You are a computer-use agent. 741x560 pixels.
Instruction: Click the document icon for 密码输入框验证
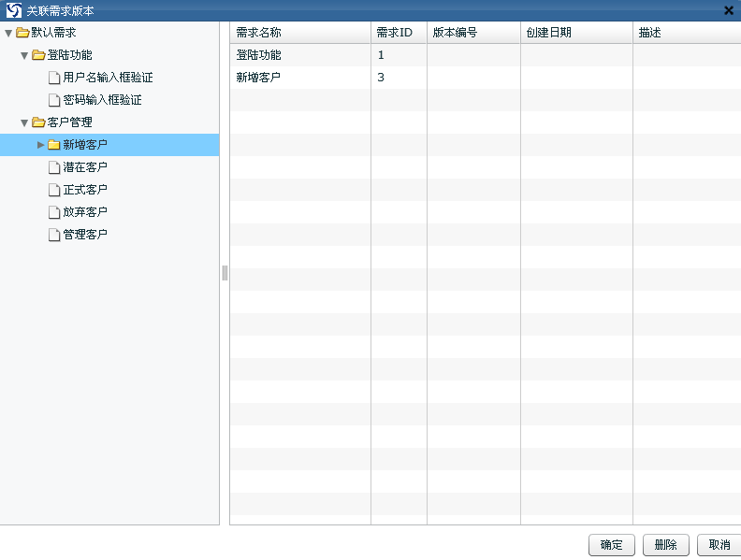54,100
